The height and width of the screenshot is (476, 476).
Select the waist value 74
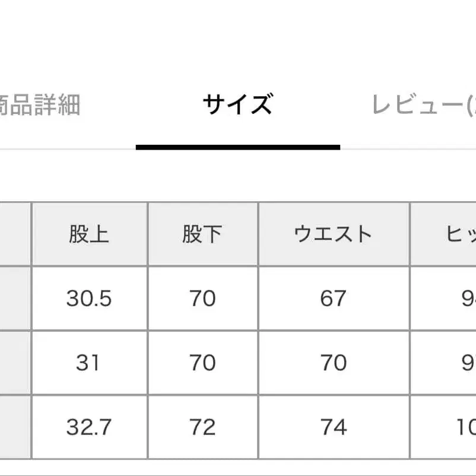[334, 426]
